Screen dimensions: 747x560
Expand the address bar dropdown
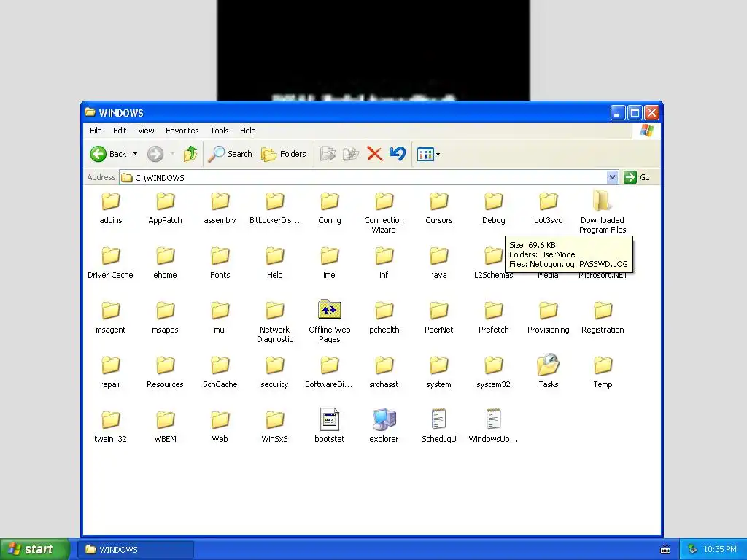pyautogui.click(x=612, y=177)
